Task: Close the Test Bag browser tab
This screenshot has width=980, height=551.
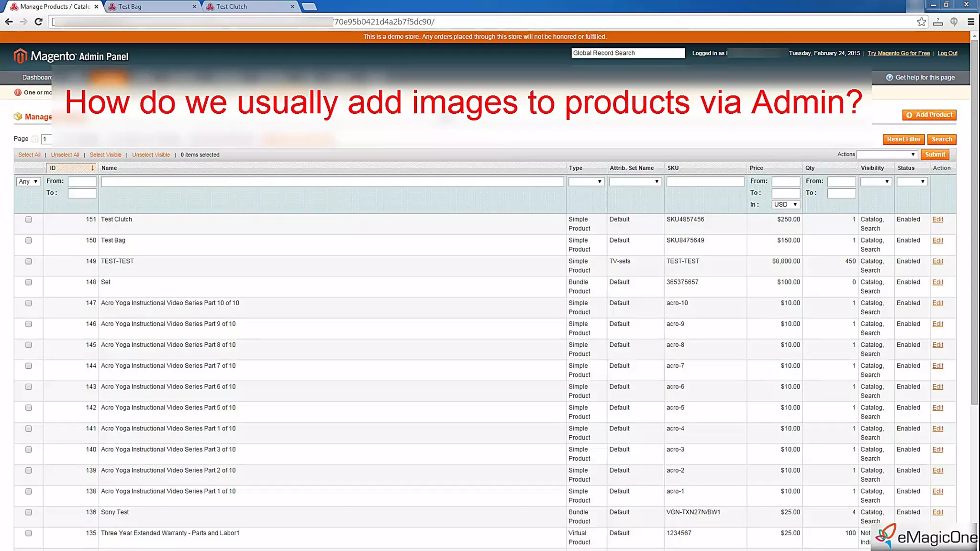Action: (x=194, y=7)
